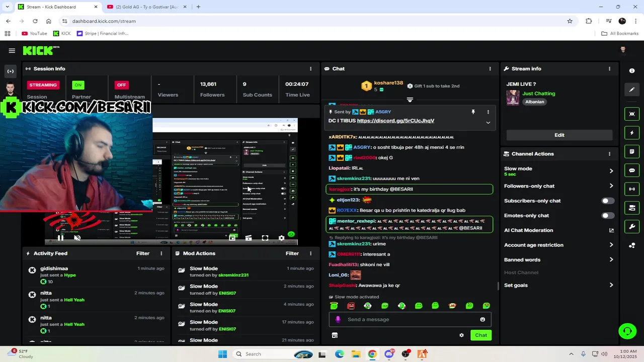The width and height of the screenshot is (644, 362).
Task: Click the pencil edit icon in right sidebar
Action: [632, 89]
